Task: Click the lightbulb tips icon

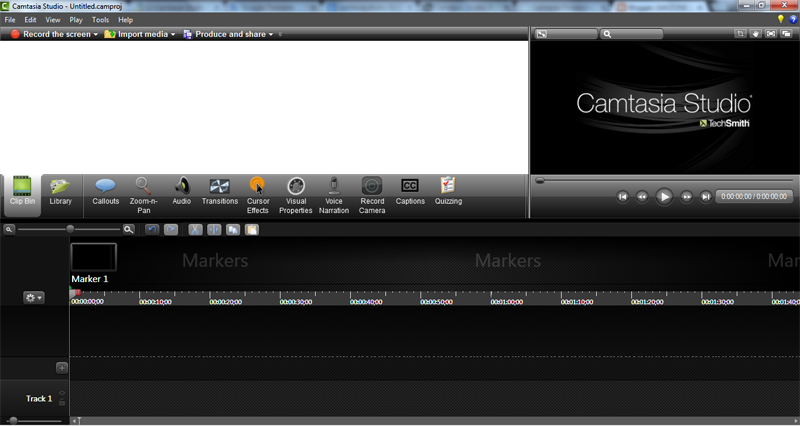Action: [781, 19]
